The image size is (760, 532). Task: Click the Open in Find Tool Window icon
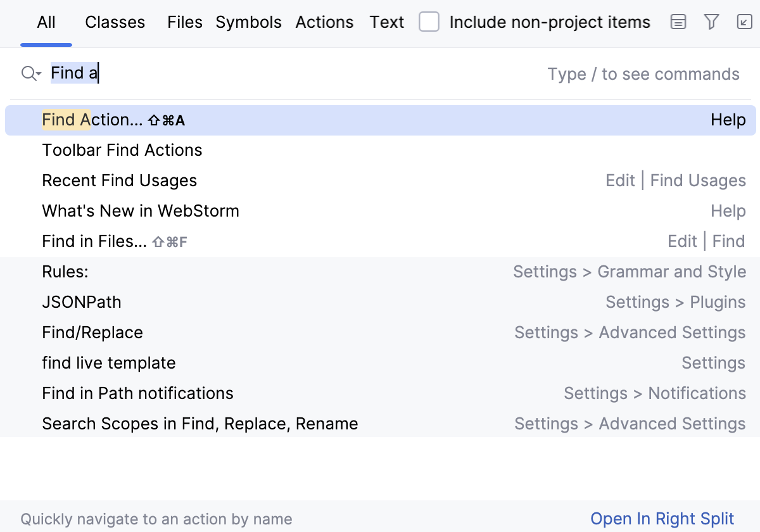pyautogui.click(x=678, y=23)
